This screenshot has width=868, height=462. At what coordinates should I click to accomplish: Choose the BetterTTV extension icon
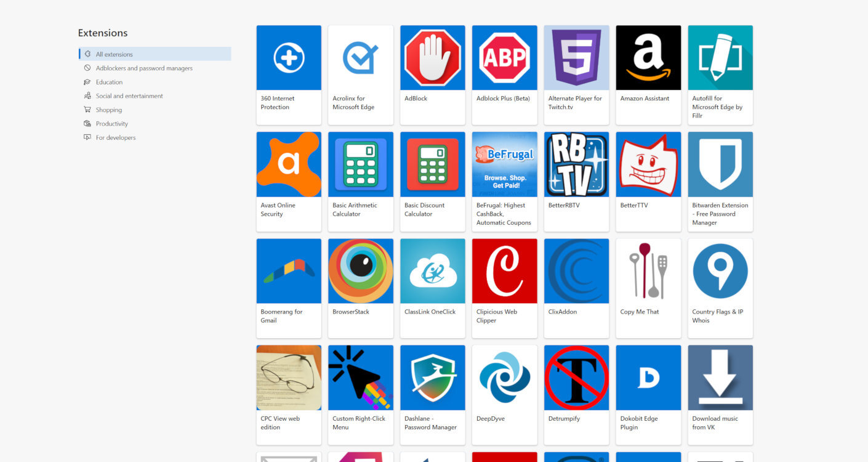tap(648, 164)
